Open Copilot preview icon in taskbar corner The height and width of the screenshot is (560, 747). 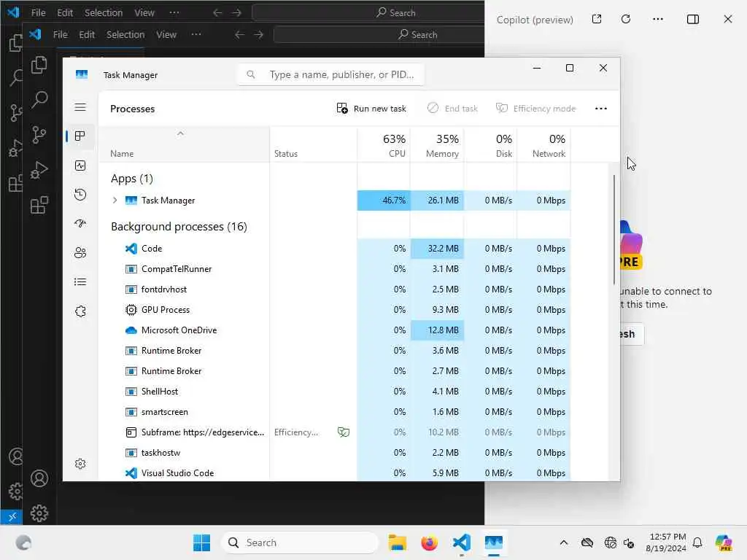(x=724, y=542)
